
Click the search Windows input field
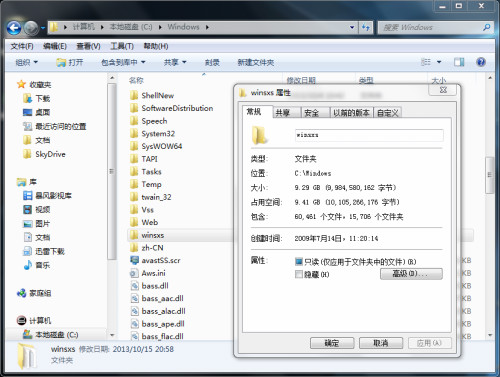(x=430, y=27)
